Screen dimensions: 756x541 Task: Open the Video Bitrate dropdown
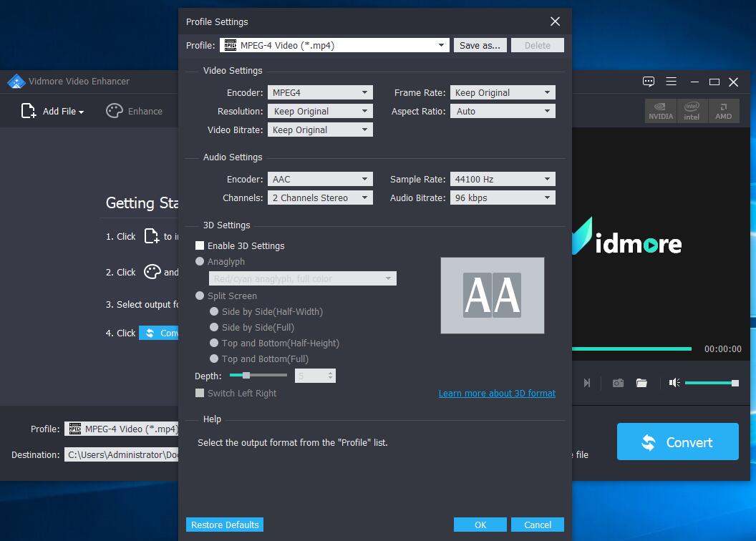[x=320, y=130]
